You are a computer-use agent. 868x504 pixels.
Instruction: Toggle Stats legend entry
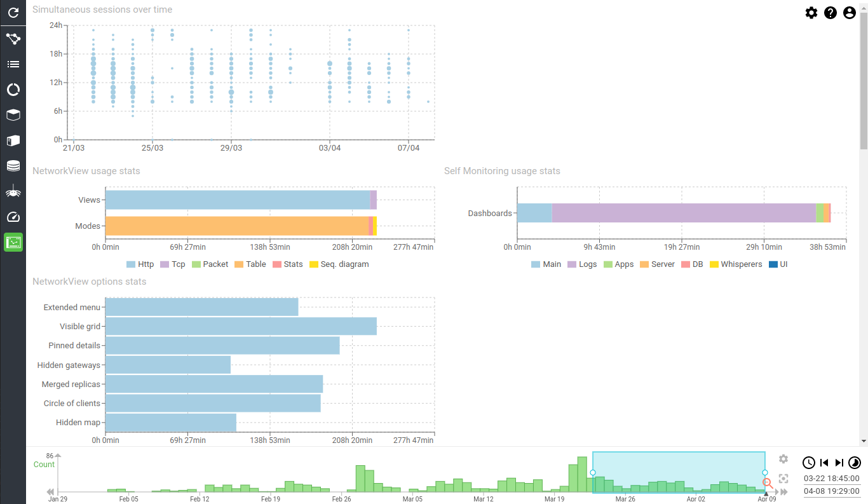[288, 264]
